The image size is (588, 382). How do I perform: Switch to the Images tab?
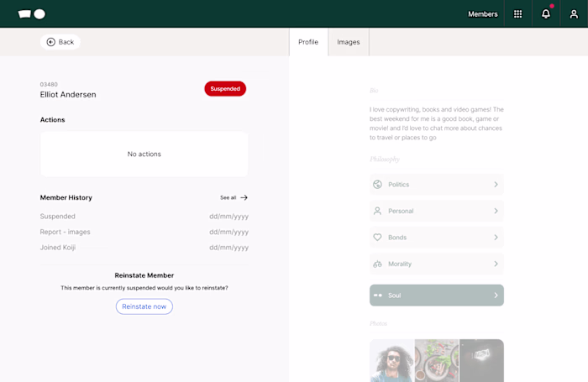pyautogui.click(x=349, y=42)
